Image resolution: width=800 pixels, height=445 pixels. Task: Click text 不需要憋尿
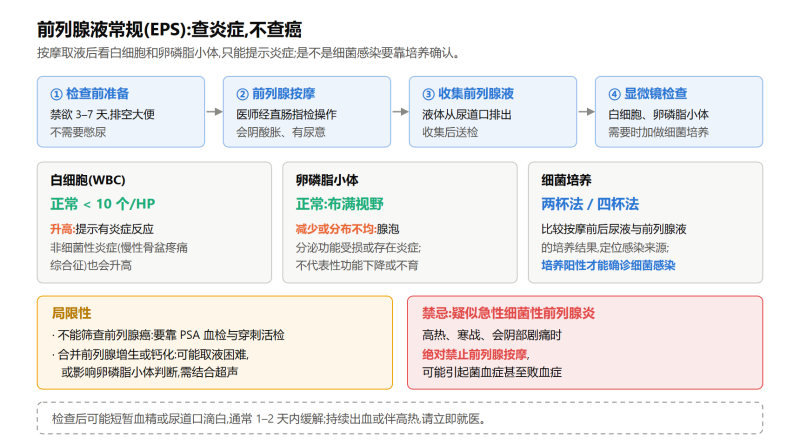(78, 132)
